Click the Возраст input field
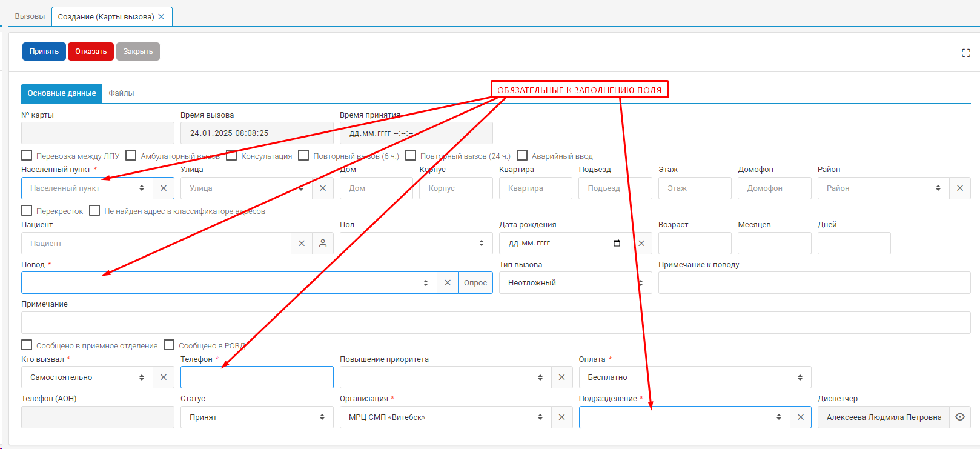The width and height of the screenshot is (980, 449). coord(695,244)
